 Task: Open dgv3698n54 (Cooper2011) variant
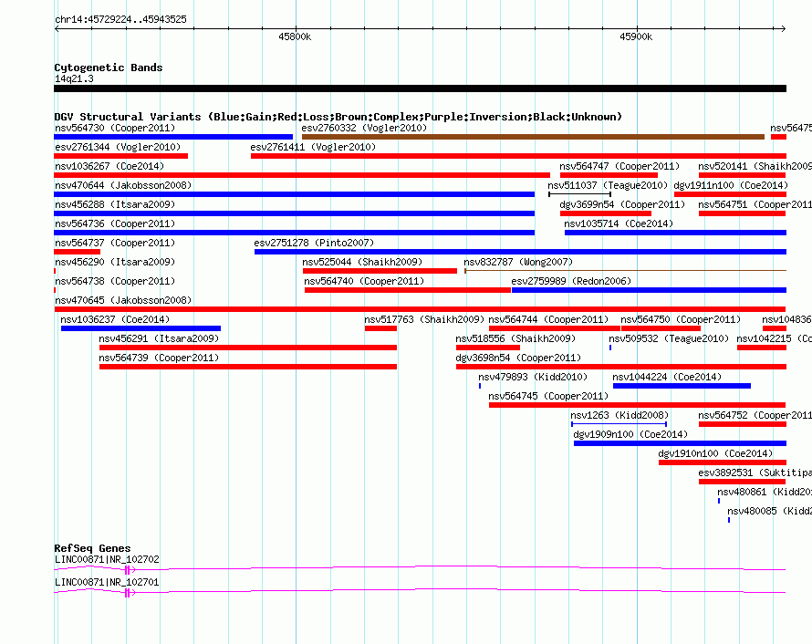pyautogui.click(x=518, y=358)
